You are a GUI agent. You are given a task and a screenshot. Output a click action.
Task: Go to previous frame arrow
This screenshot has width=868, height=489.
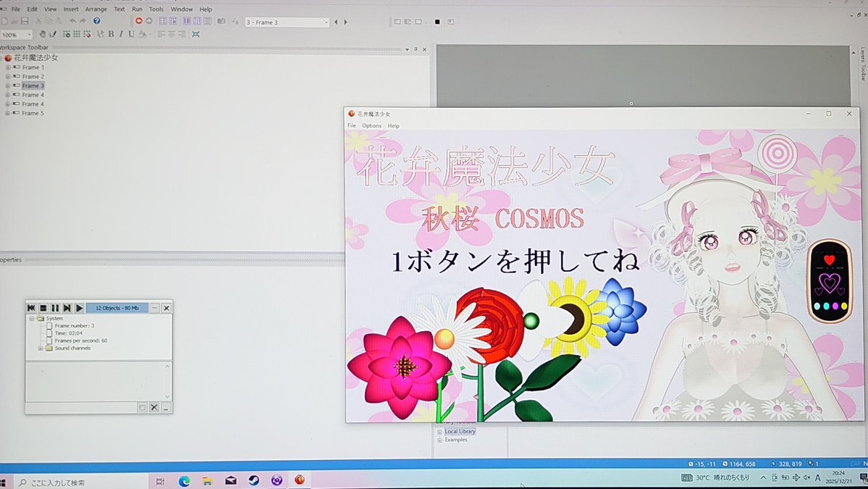pyautogui.click(x=336, y=22)
